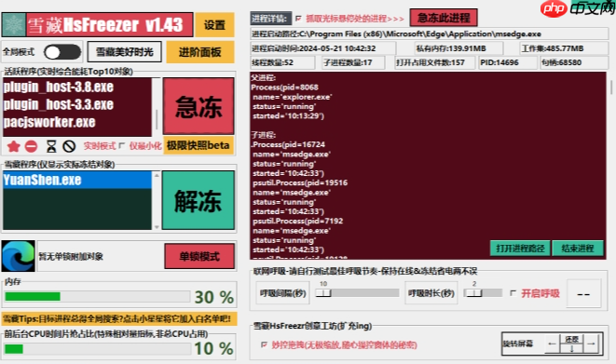Screen dimensions: 616x364
Task: Click the 私有内存:139.91MB field
Action: (x=459, y=48)
